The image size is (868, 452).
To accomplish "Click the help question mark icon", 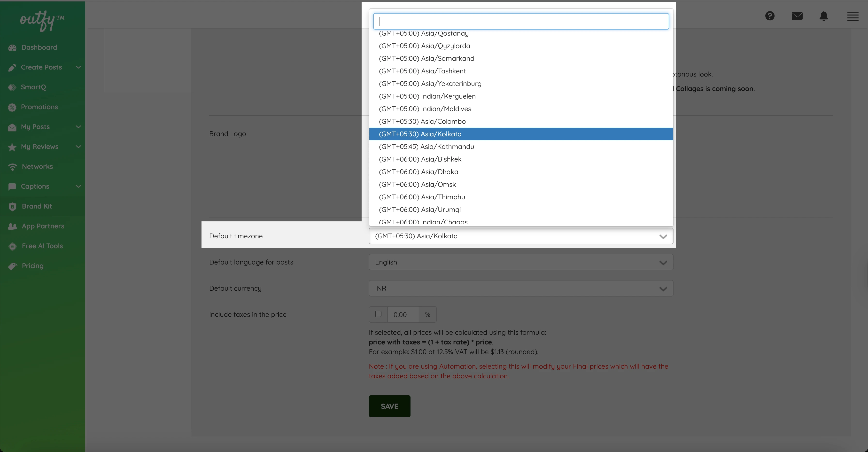I will [x=770, y=16].
